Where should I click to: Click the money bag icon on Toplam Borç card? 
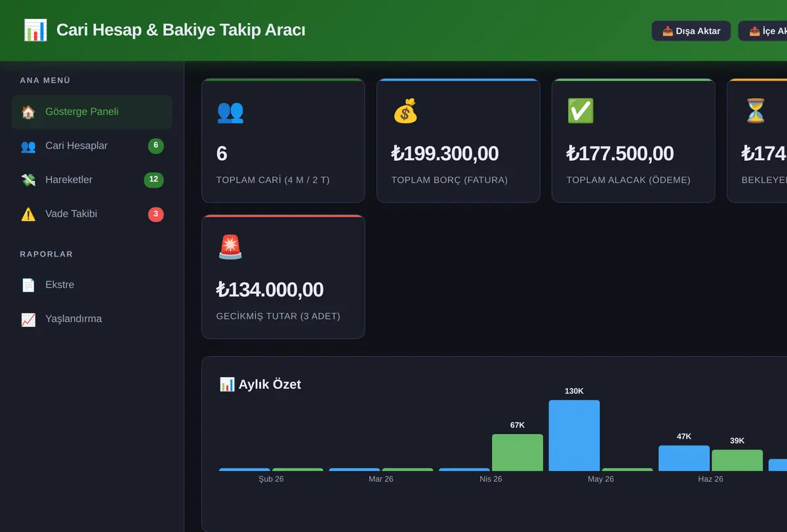pyautogui.click(x=405, y=112)
